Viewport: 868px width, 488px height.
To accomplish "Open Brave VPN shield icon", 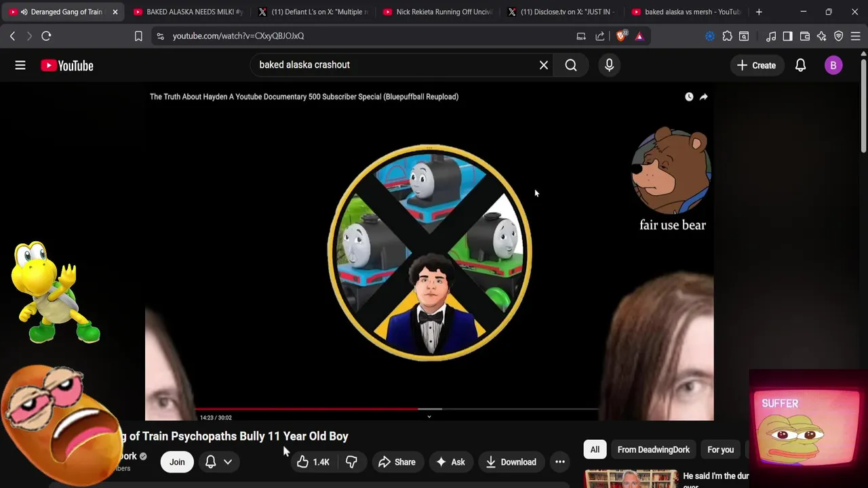I will pyautogui.click(x=839, y=36).
